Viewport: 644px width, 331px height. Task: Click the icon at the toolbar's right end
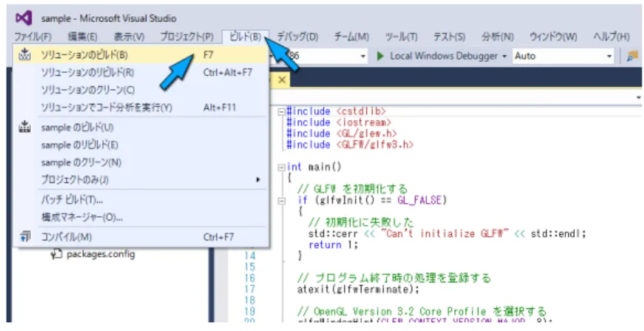632,56
